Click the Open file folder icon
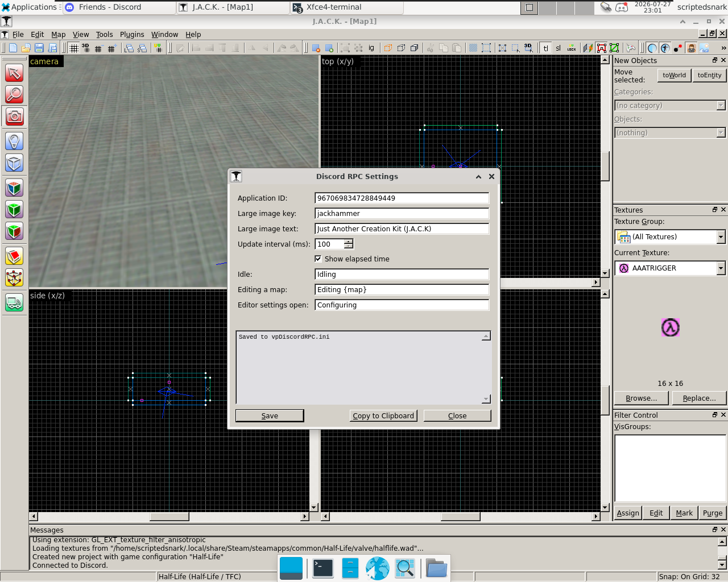Viewport: 728px width, 582px height. pos(26,48)
